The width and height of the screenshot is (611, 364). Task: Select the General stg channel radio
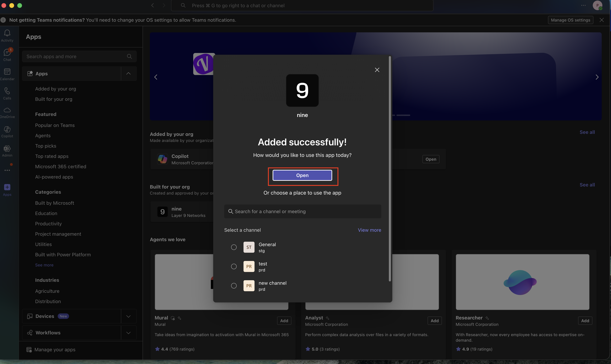(234, 247)
